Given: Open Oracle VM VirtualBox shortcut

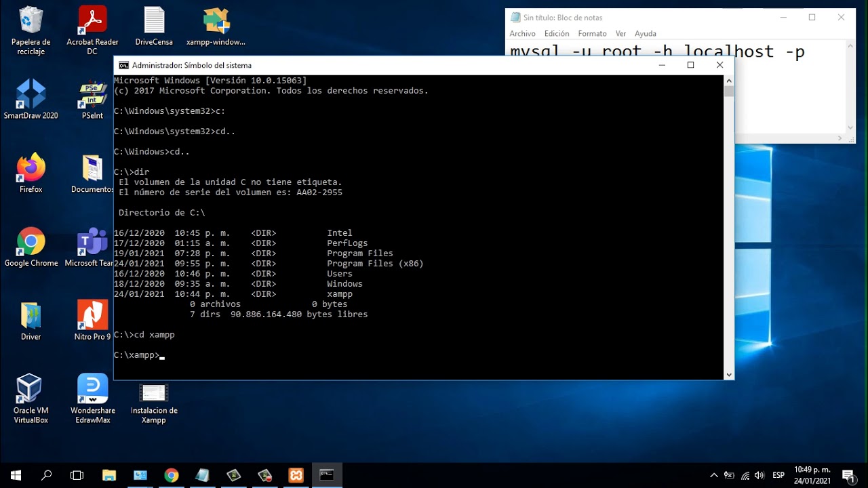Looking at the screenshot, I should click(31, 399).
